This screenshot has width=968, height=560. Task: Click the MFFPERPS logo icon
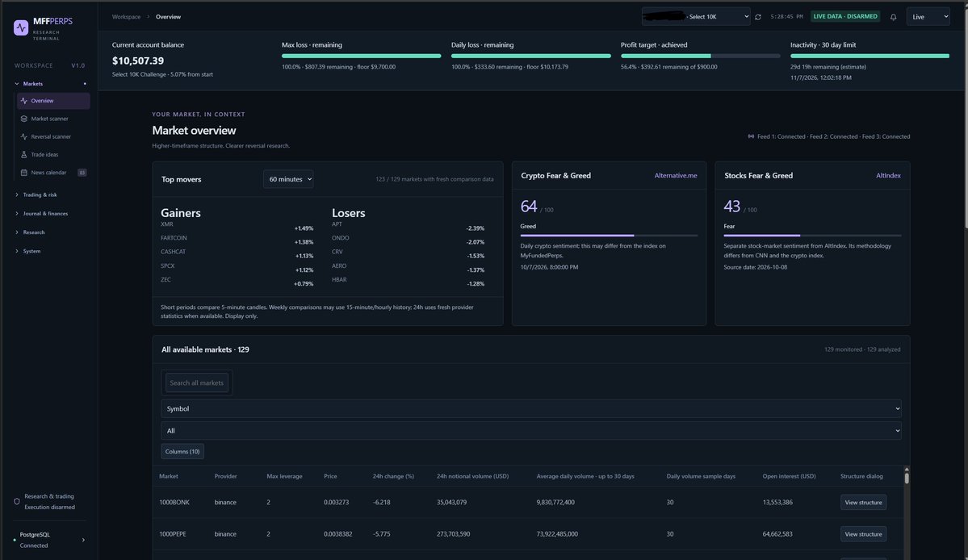(x=21, y=27)
